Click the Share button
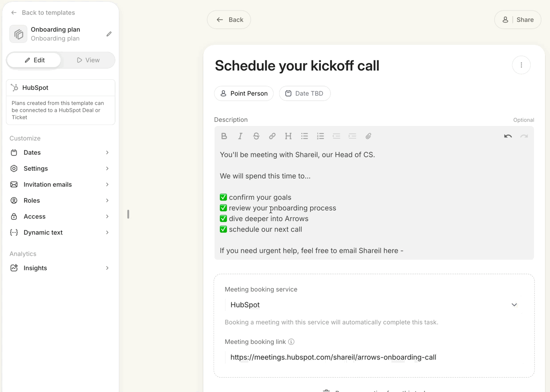550x392 pixels. (x=518, y=20)
